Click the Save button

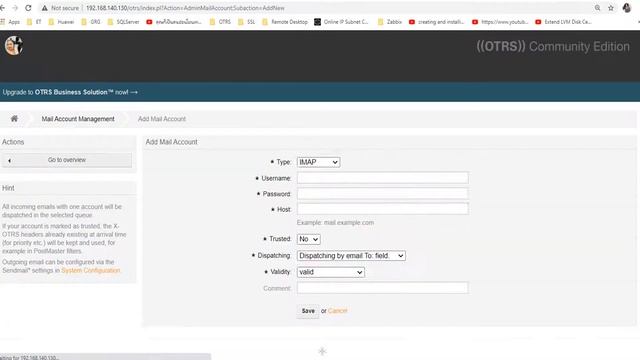(308, 311)
